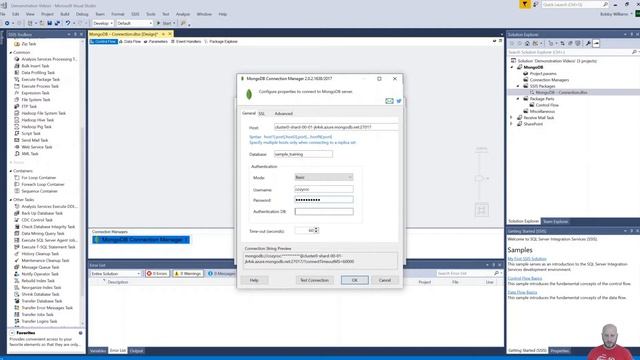This screenshot has height=360, width=640.
Task: Click the Start debugging toolbar button
Action: (x=166, y=23)
